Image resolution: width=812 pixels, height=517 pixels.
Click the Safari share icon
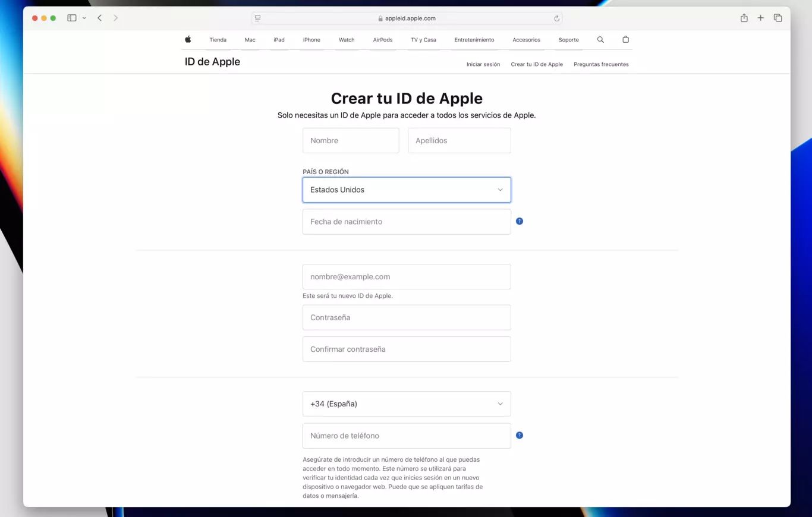744,18
